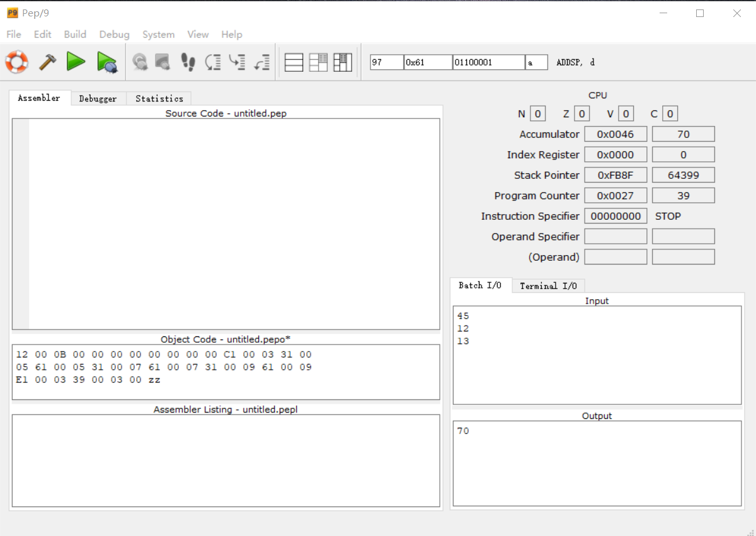Click the batch Input text area

click(597, 355)
